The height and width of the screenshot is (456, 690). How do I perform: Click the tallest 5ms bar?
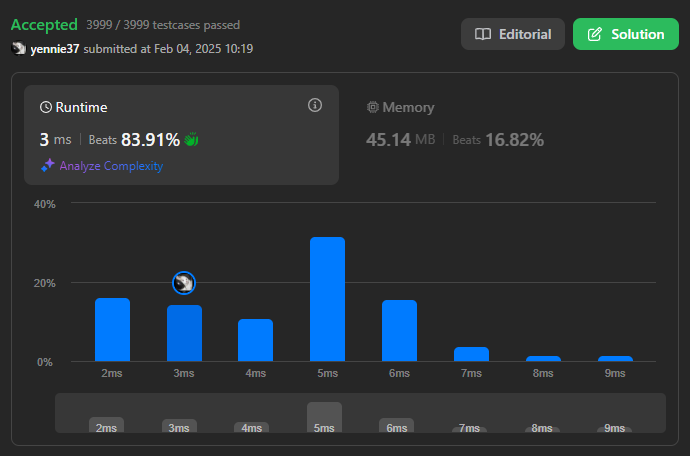pos(327,299)
